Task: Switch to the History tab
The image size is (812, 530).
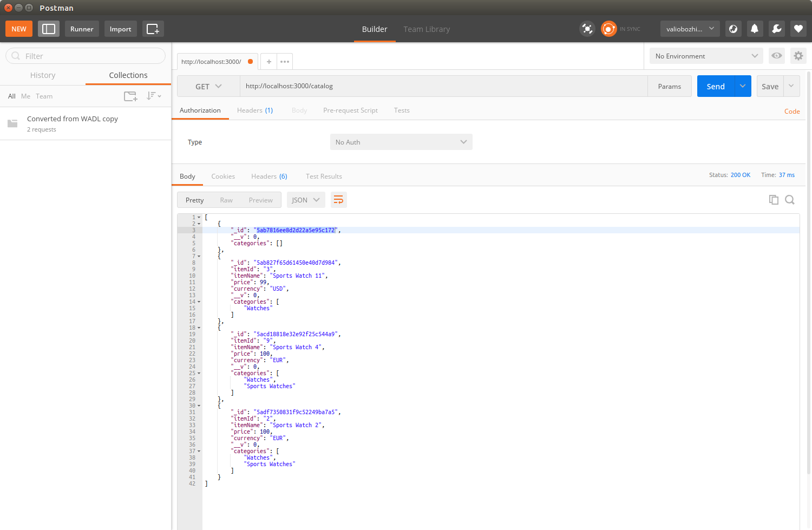Action: click(43, 75)
